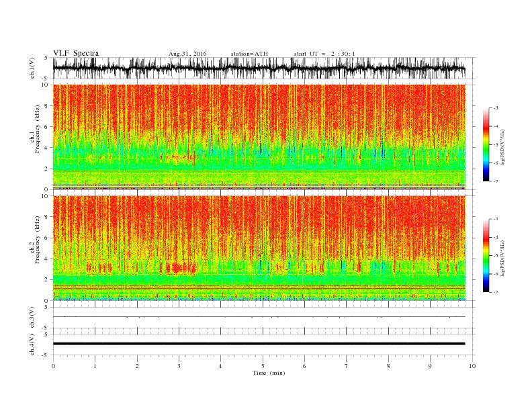Click the "-5" tick on the ch.2 colorbar
532x411 pixels.
(495, 256)
